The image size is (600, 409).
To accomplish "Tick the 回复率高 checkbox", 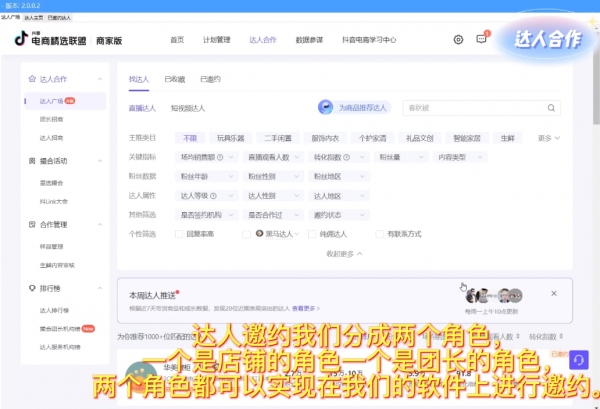I will [x=179, y=234].
